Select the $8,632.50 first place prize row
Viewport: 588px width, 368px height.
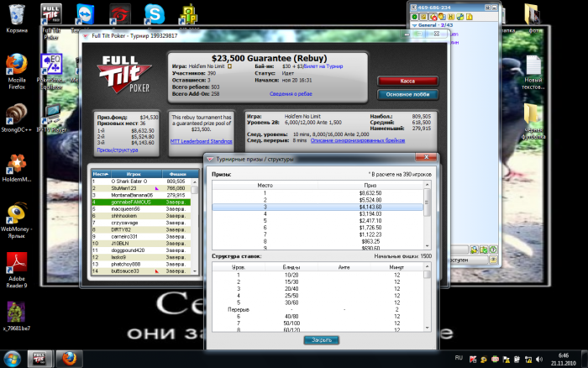318,193
